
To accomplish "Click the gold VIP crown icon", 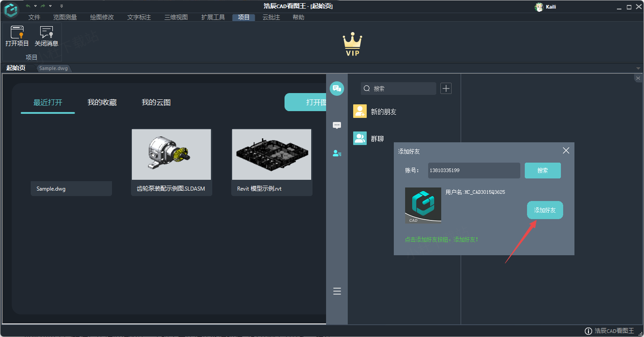I will [x=352, y=44].
